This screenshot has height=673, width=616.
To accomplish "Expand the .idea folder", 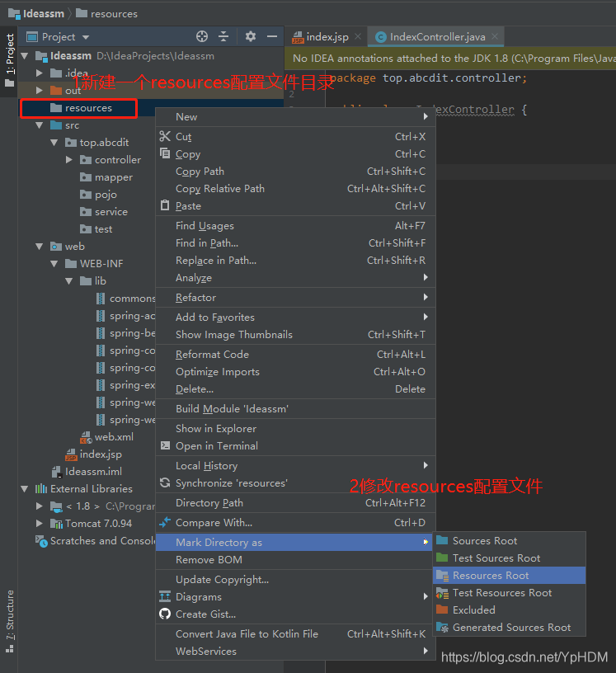I will click(x=40, y=73).
